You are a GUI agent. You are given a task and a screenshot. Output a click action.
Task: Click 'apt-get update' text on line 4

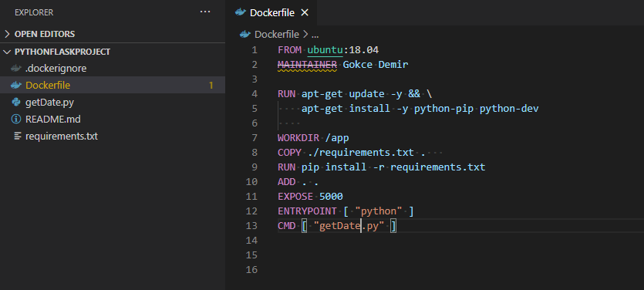(x=343, y=94)
